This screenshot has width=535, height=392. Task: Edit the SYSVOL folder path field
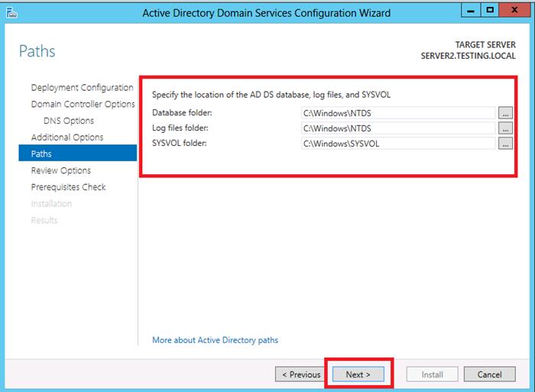[x=398, y=144]
